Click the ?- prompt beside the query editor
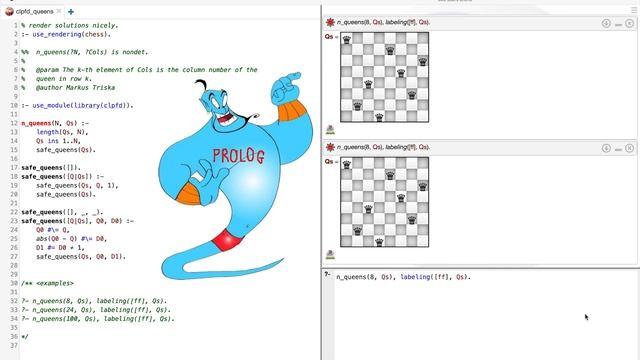 [327, 274]
